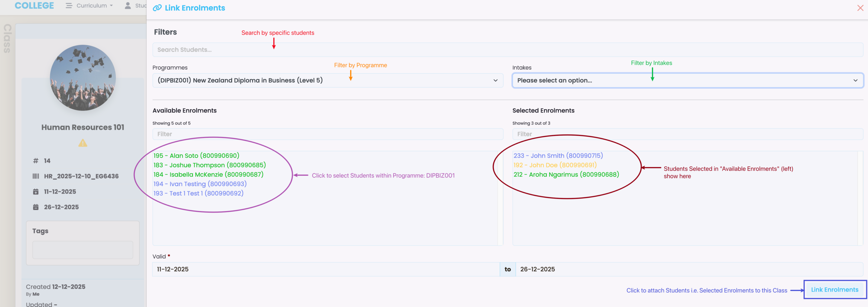
Task: Click the yellow warning triangle icon
Action: (83, 143)
